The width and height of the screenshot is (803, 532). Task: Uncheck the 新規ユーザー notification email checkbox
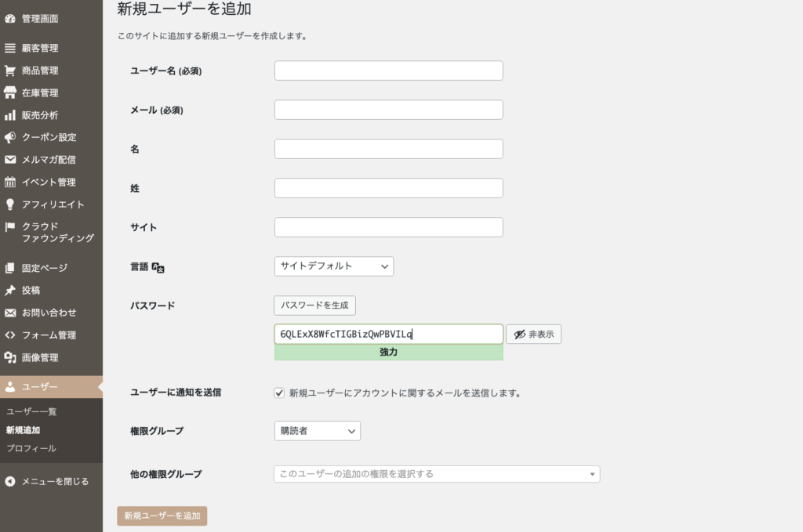pos(279,393)
